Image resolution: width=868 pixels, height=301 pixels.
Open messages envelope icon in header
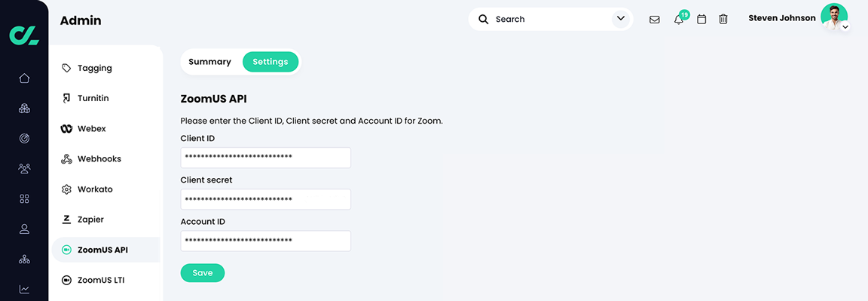[x=654, y=20]
